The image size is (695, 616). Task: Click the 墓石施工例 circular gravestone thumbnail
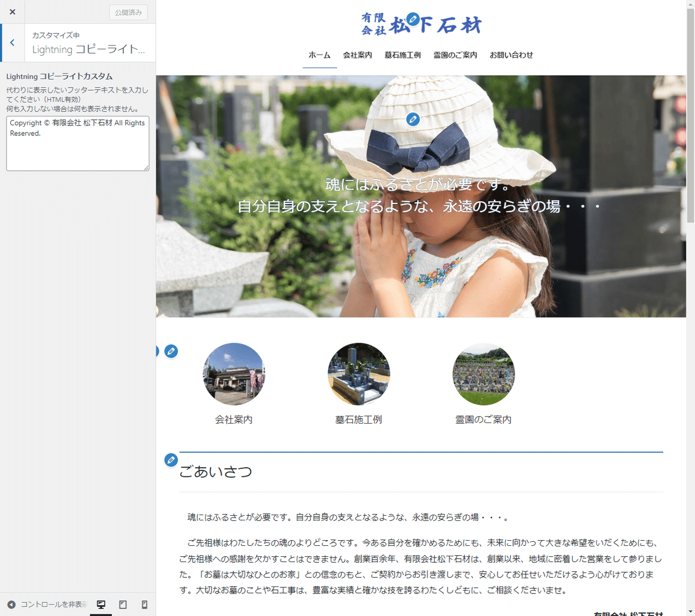pyautogui.click(x=359, y=374)
